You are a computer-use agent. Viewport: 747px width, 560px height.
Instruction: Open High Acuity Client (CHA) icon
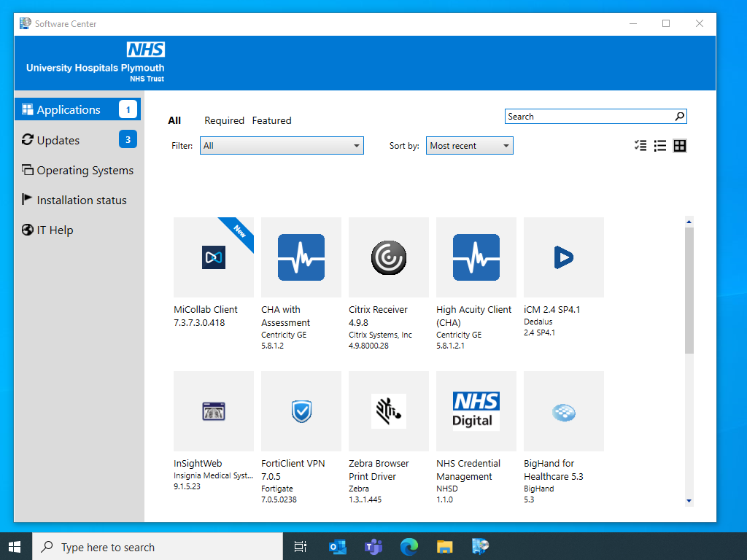[476, 257]
